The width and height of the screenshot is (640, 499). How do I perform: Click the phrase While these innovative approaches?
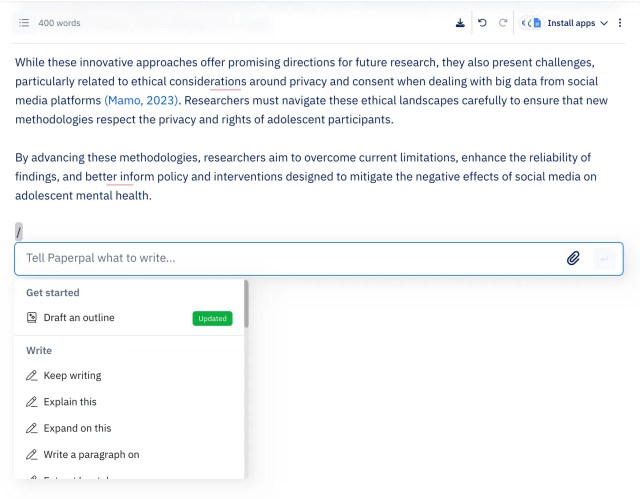coord(106,62)
